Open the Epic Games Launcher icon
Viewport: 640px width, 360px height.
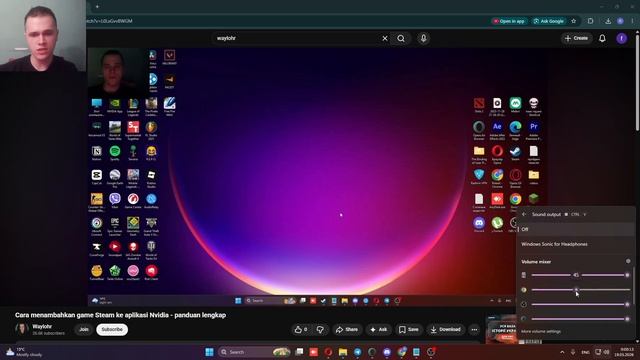pos(115,226)
